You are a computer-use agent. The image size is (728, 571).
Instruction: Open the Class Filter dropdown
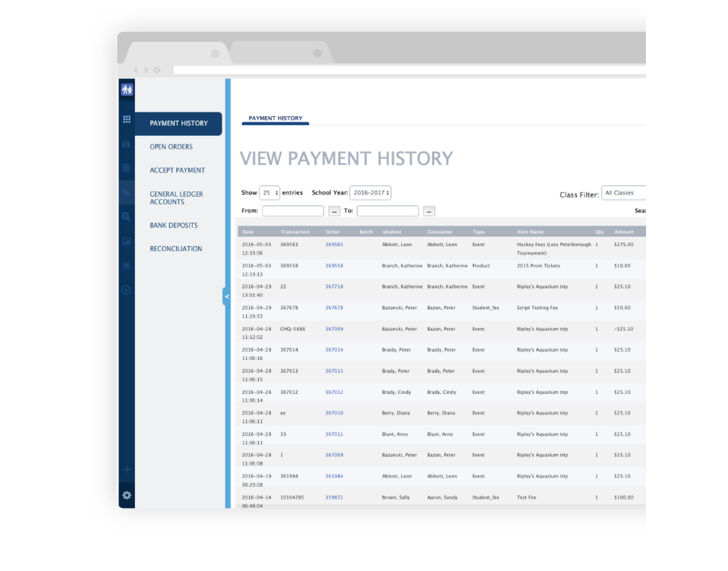point(624,193)
